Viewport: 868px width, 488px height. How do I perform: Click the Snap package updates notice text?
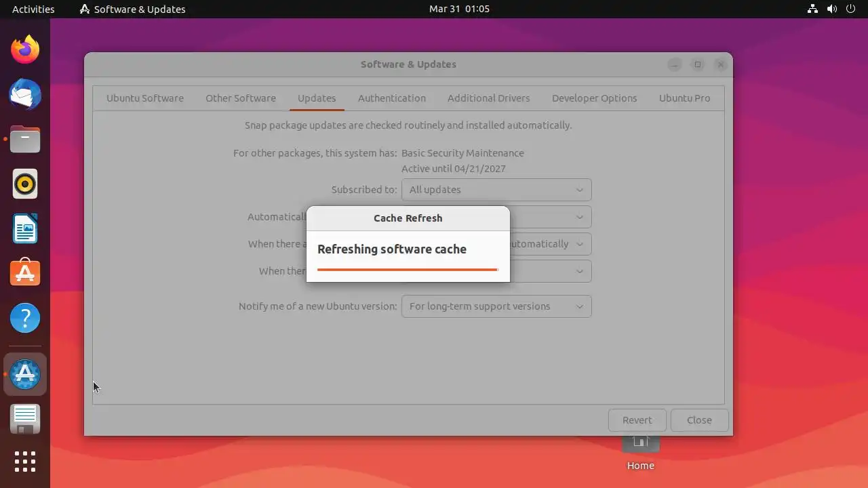point(408,125)
